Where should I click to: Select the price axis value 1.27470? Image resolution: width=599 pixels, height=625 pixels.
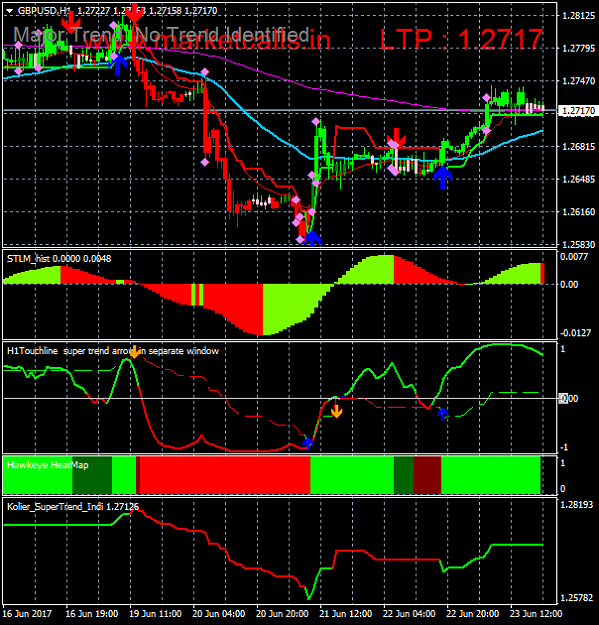coord(578,81)
